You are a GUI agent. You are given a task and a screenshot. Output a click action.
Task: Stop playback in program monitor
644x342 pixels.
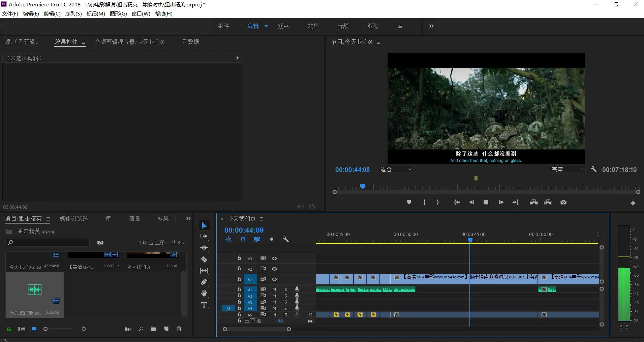tap(486, 202)
